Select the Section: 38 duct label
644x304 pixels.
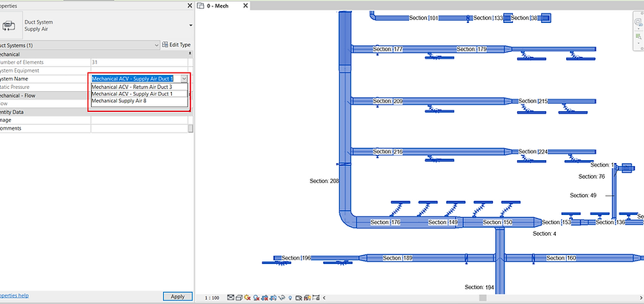tap(524, 18)
